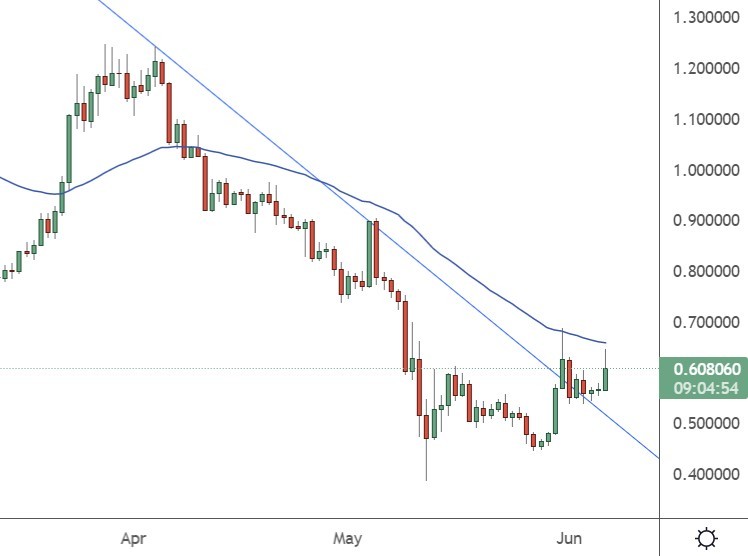Click the tall green candle in mid-May
Screen dimensions: 748x556
coord(369,250)
